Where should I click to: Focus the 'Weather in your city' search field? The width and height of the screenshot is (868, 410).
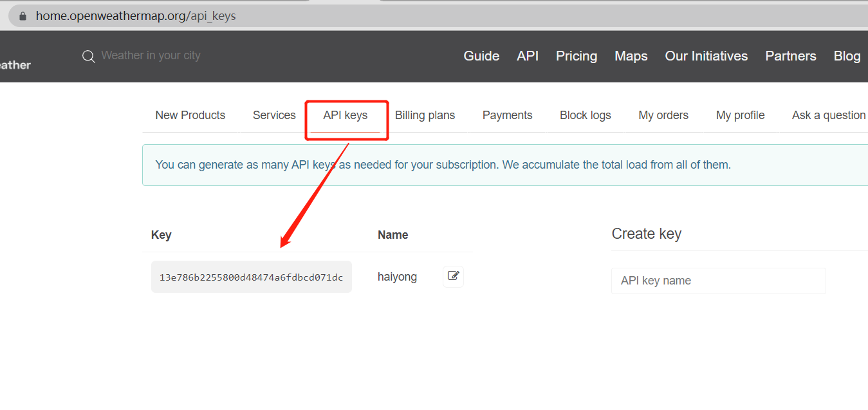[x=151, y=55]
